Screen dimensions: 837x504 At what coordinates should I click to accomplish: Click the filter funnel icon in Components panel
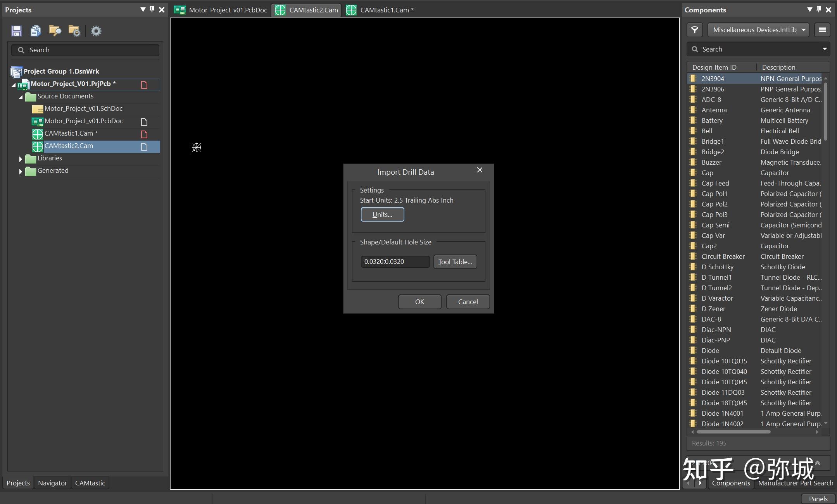(695, 30)
